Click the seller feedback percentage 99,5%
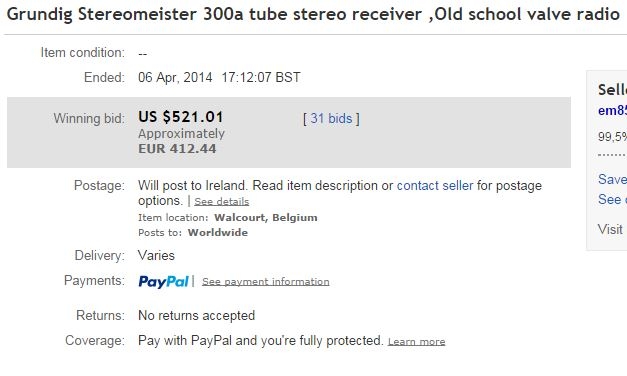Image resolution: width=627 pixels, height=376 pixels. (612, 137)
